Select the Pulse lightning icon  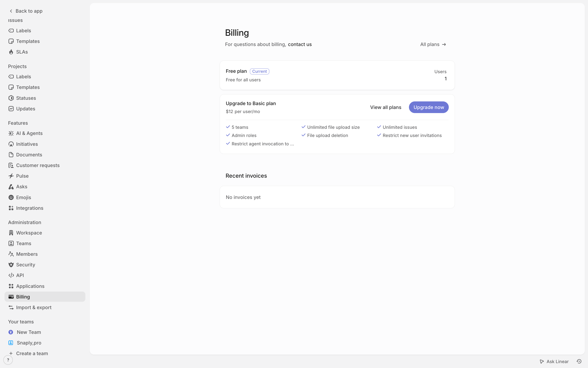pos(11,176)
